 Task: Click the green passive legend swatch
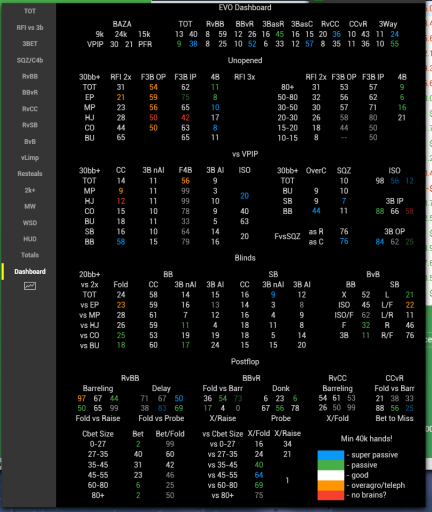click(x=330, y=465)
